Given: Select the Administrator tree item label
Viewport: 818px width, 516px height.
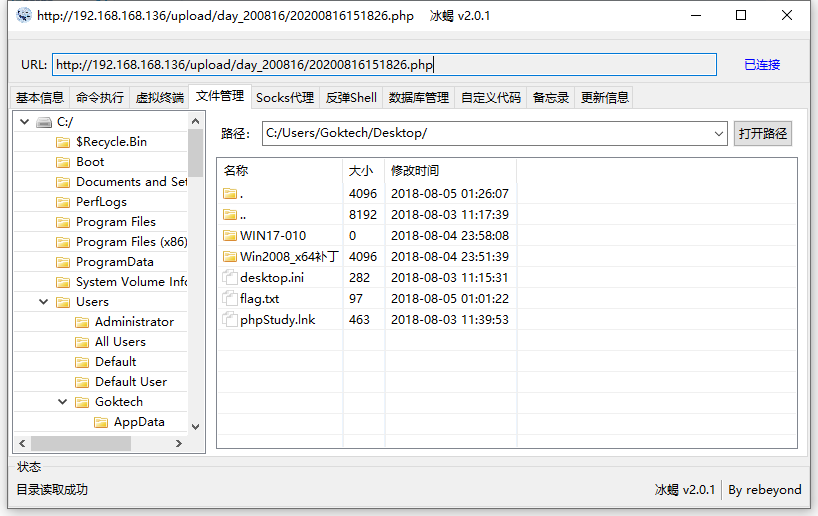Looking at the screenshot, I should 135,322.
